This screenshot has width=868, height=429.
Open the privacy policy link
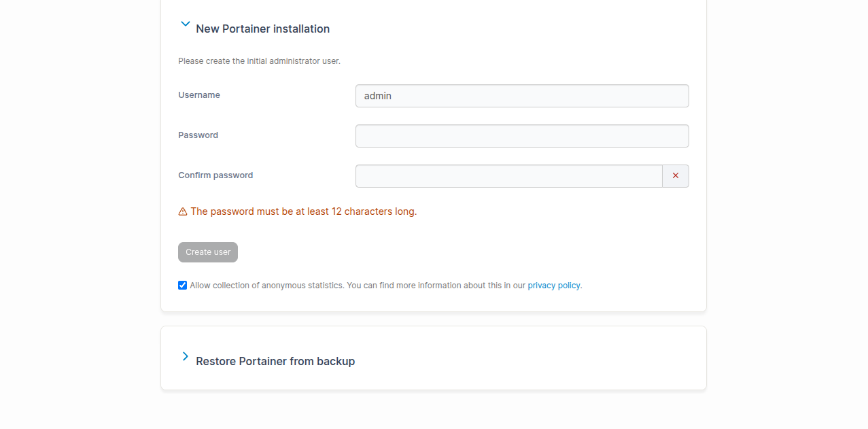(554, 286)
